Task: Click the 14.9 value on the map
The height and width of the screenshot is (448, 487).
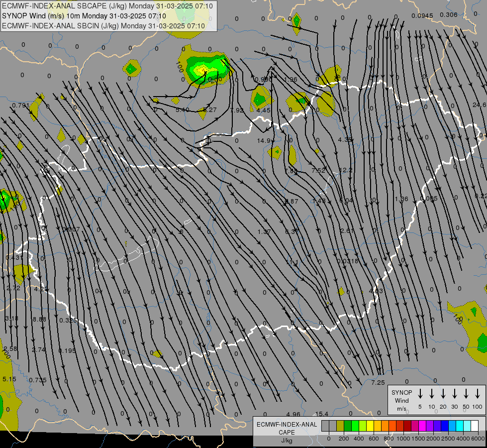Action: click(264, 141)
